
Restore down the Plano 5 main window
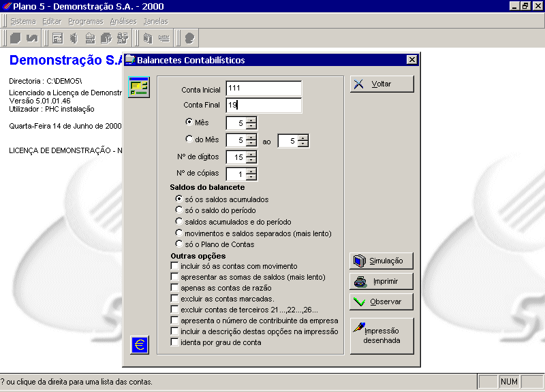tap(525, 6)
